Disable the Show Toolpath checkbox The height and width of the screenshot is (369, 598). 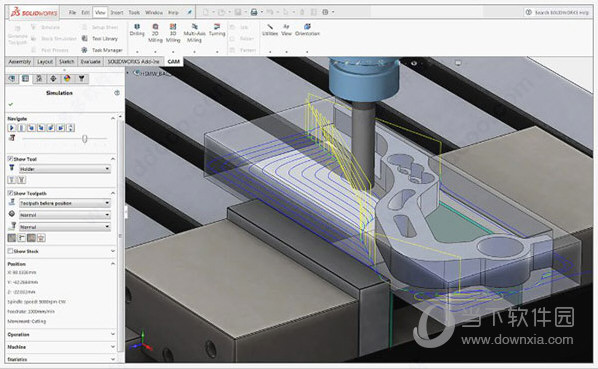point(10,193)
